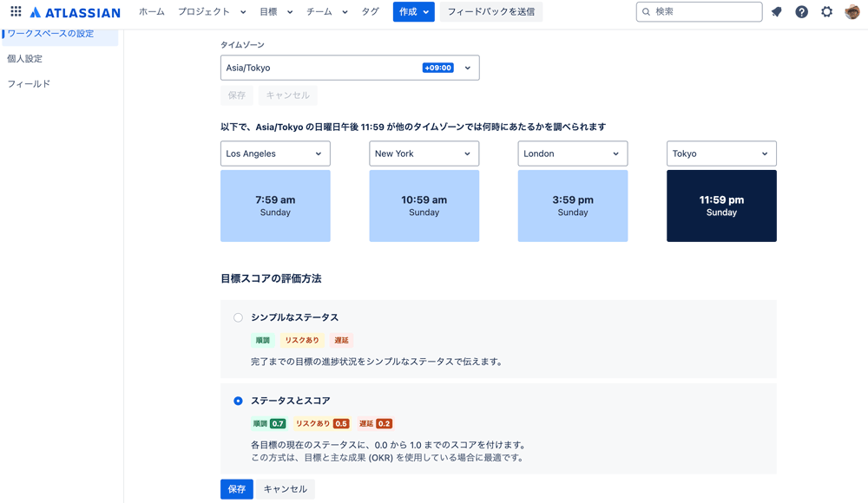Open the Tokyo city dropdown
This screenshot has width=868, height=503.
pyautogui.click(x=721, y=154)
